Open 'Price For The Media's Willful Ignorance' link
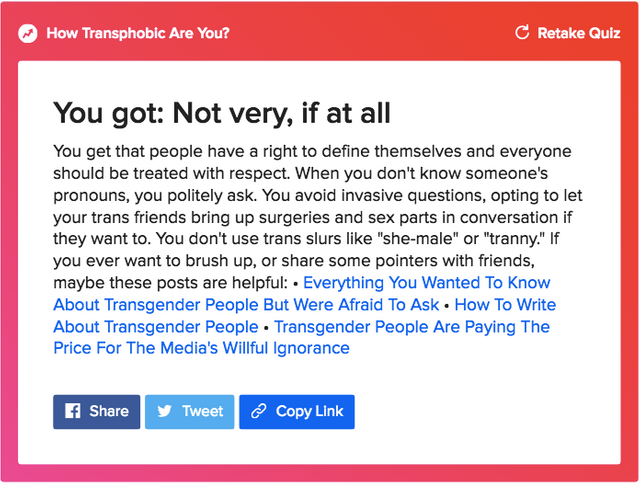Image resolution: width=640 pixels, height=486 pixels. (202, 348)
